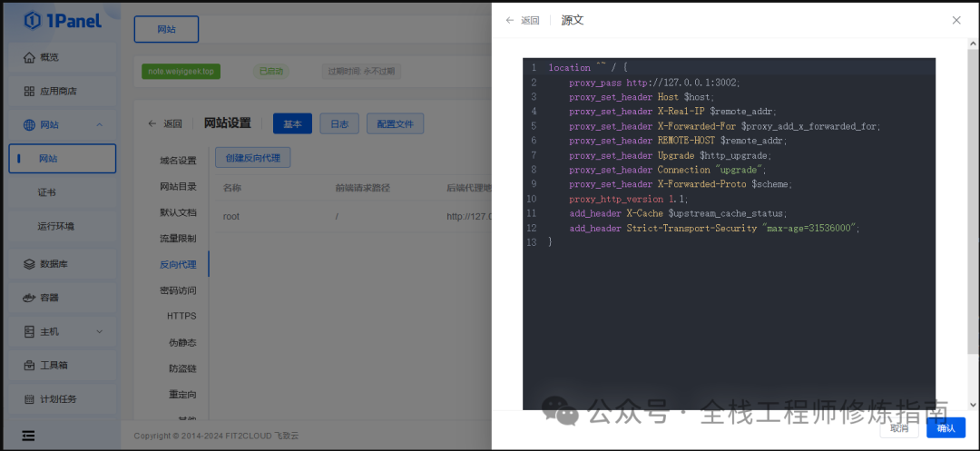Viewport: 980px width, 451px height.
Task: Click 返回 link beside 网站设置
Action: 172,123
